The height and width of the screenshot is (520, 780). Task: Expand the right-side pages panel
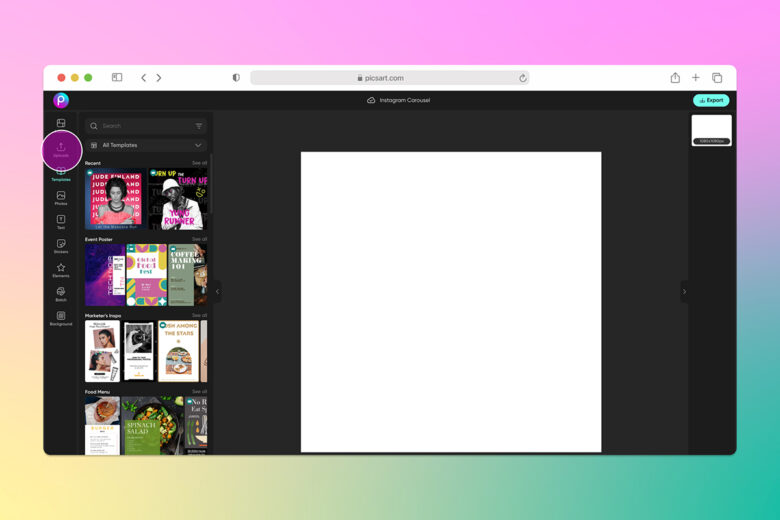point(684,292)
